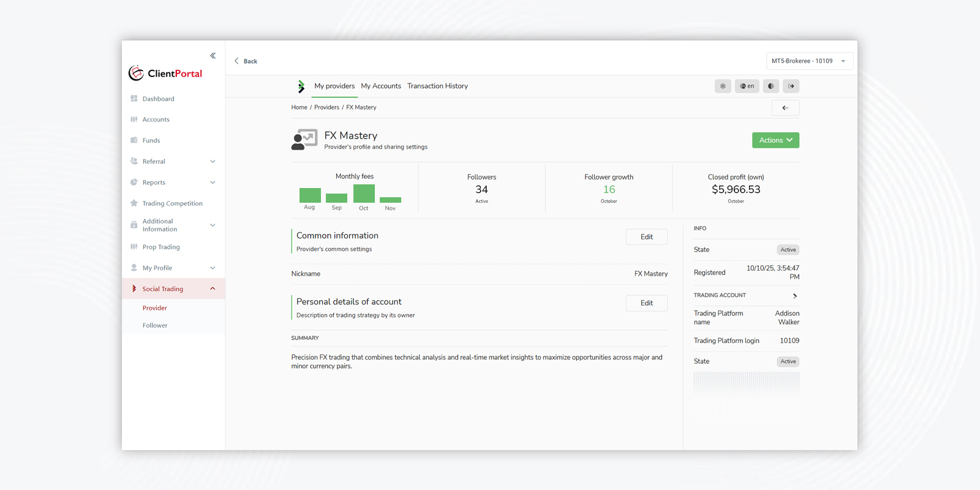Click the October monthly fees bar

pos(364,194)
